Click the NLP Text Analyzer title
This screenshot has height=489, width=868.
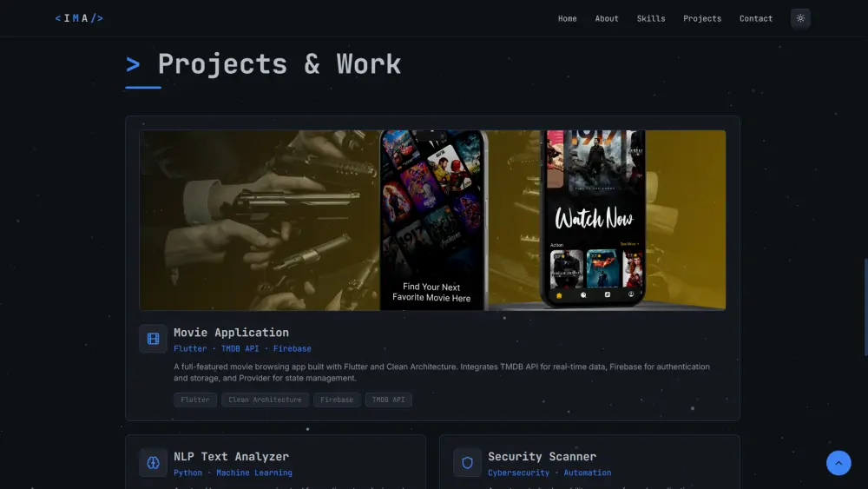232,456
